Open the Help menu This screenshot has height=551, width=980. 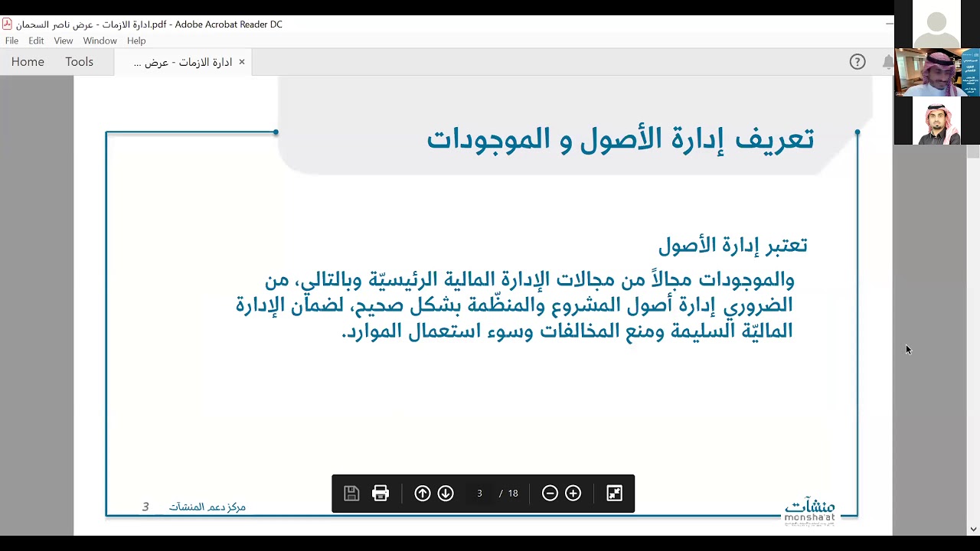tap(136, 41)
